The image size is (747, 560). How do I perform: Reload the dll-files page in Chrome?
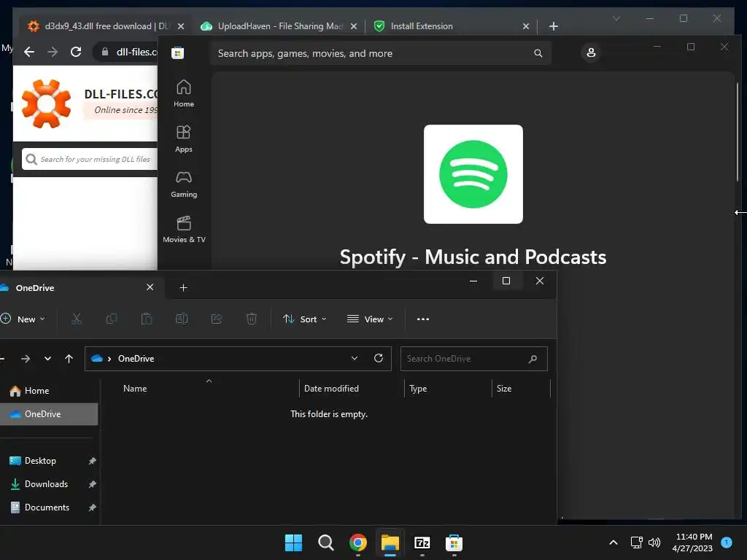coord(76,52)
